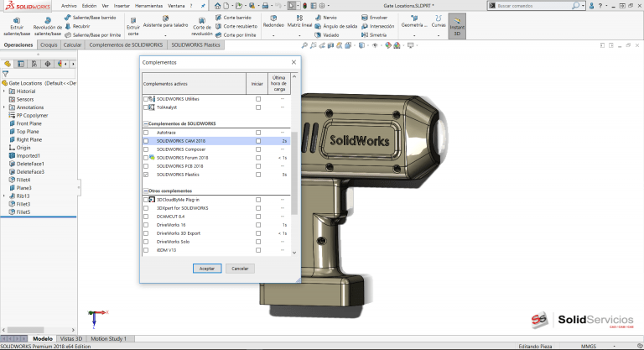Viewport: 644px width, 350px height.
Task: Click the Aceptar button
Action: pos(205,268)
